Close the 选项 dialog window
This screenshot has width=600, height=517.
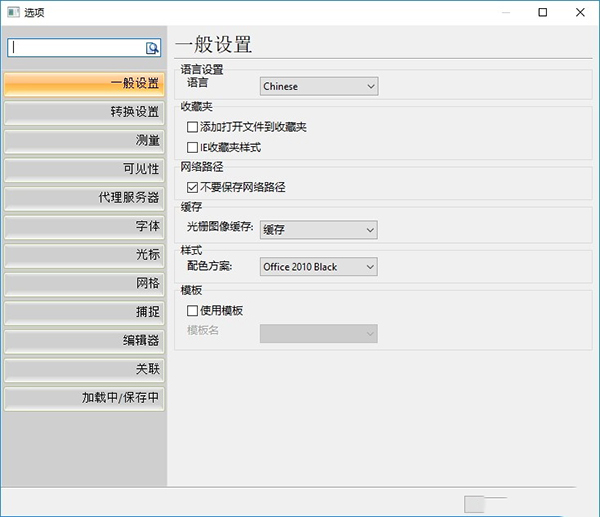pos(580,12)
